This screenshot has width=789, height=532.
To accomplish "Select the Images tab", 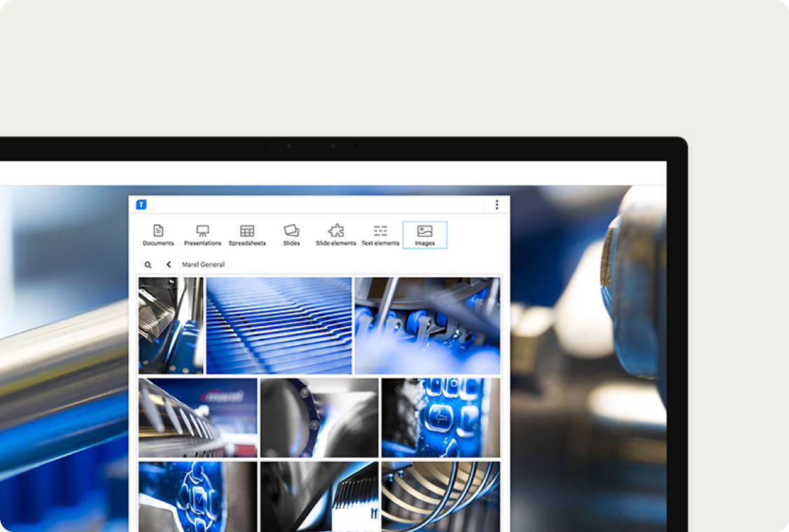I will click(x=425, y=235).
